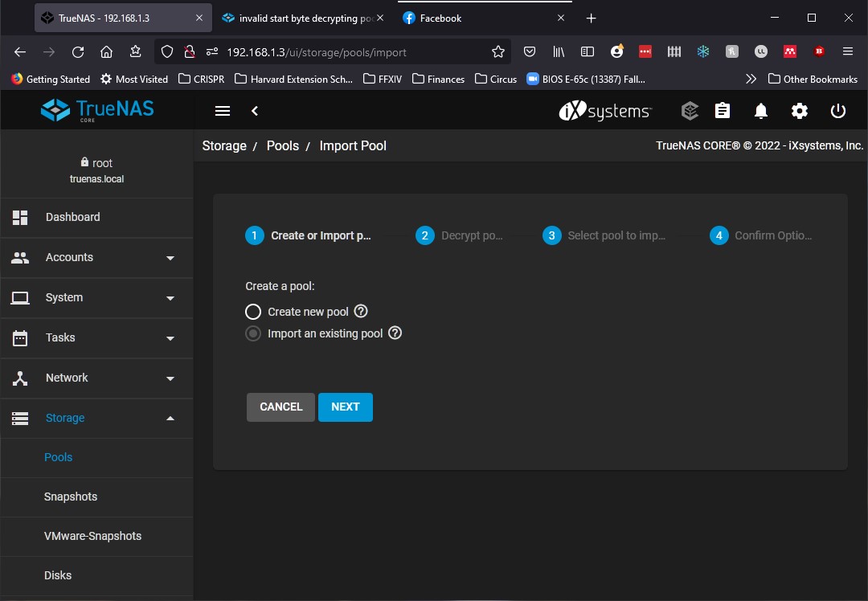Open the VMware-Snapshots submenu item
This screenshot has height=601, width=868.
click(x=97, y=536)
